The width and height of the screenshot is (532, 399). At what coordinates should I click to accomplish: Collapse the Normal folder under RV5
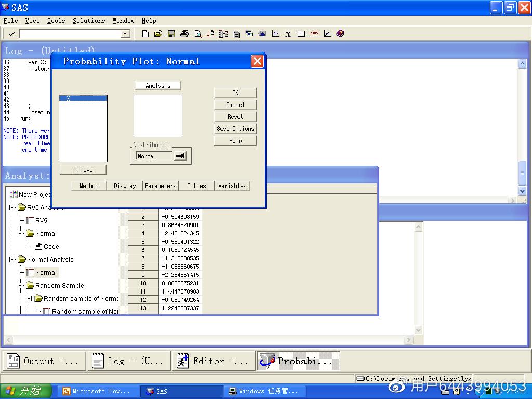pos(20,233)
